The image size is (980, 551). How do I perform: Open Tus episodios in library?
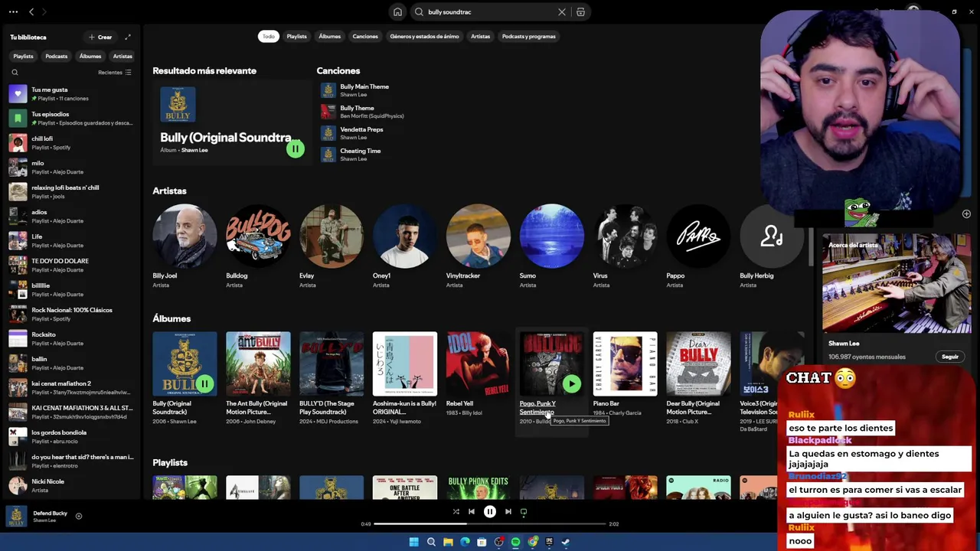(73, 118)
